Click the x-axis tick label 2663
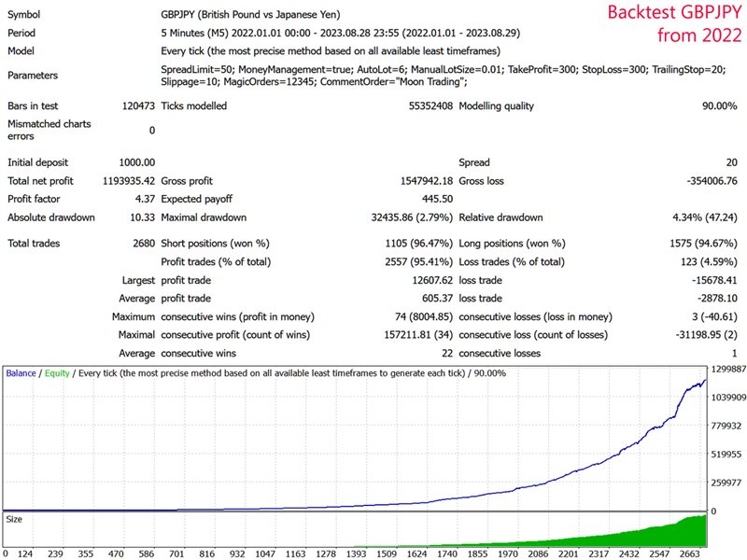 tap(689, 553)
